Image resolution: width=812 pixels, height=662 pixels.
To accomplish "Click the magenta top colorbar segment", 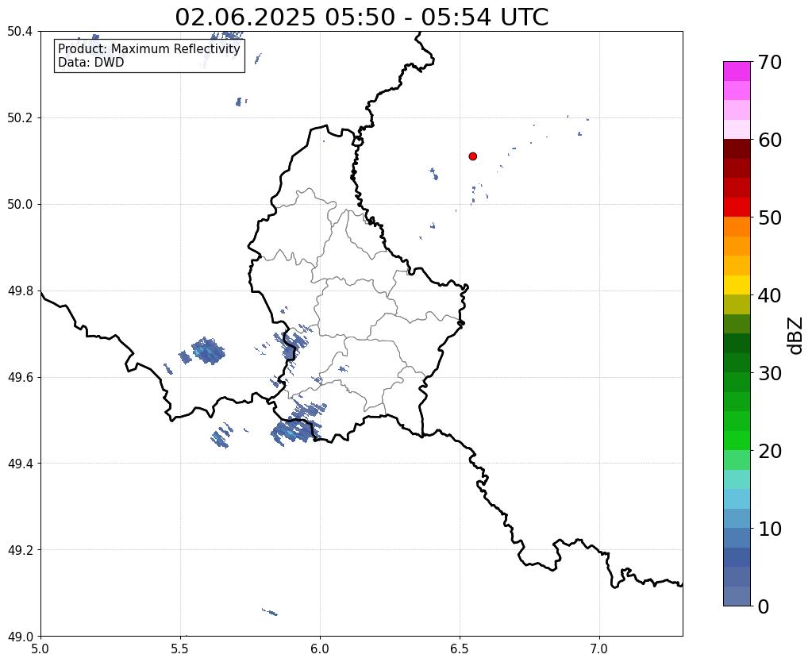I will 737,71.
